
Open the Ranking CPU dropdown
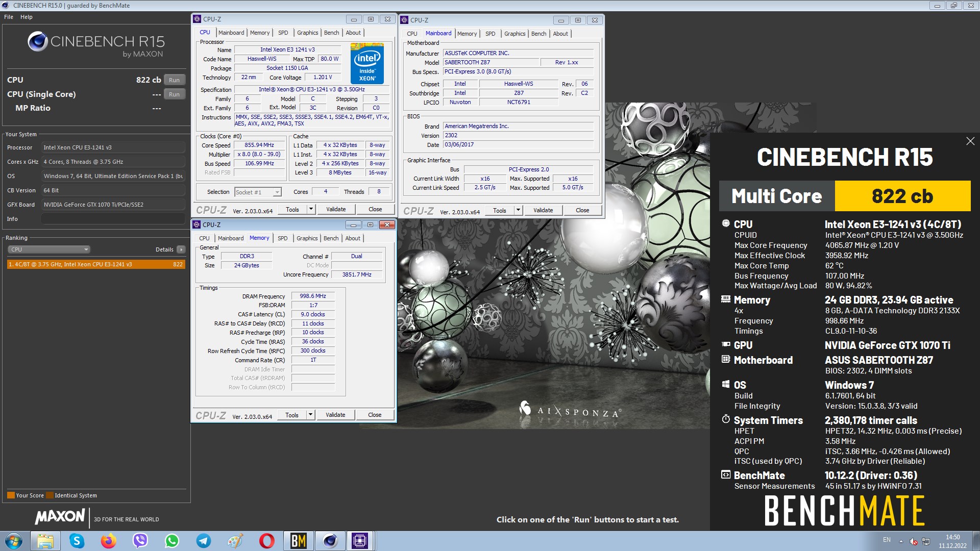point(49,249)
